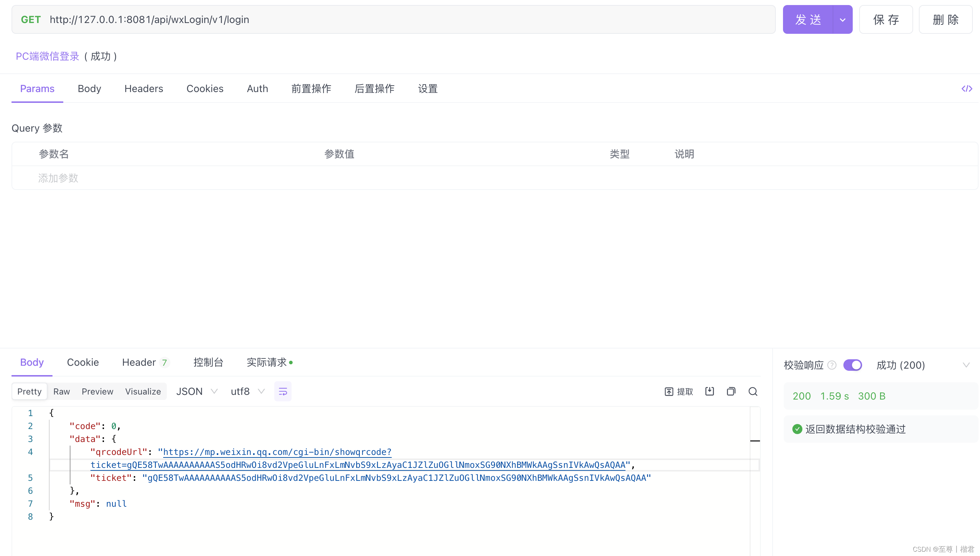The image size is (980, 556).
Task: Click the save response to file icon
Action: tap(709, 391)
